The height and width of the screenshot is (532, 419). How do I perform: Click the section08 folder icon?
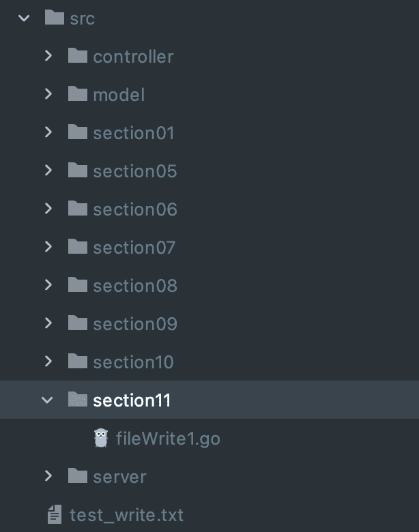tap(78, 285)
